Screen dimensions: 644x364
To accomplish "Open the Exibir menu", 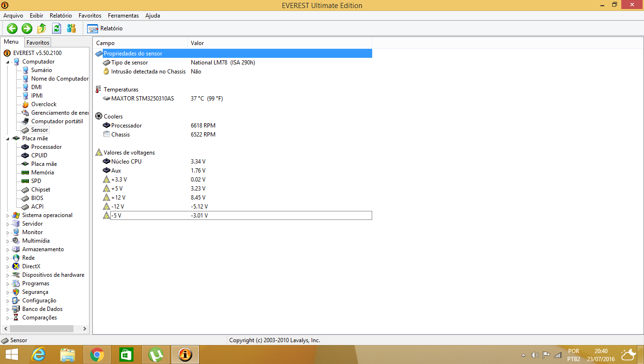I will 36,16.
